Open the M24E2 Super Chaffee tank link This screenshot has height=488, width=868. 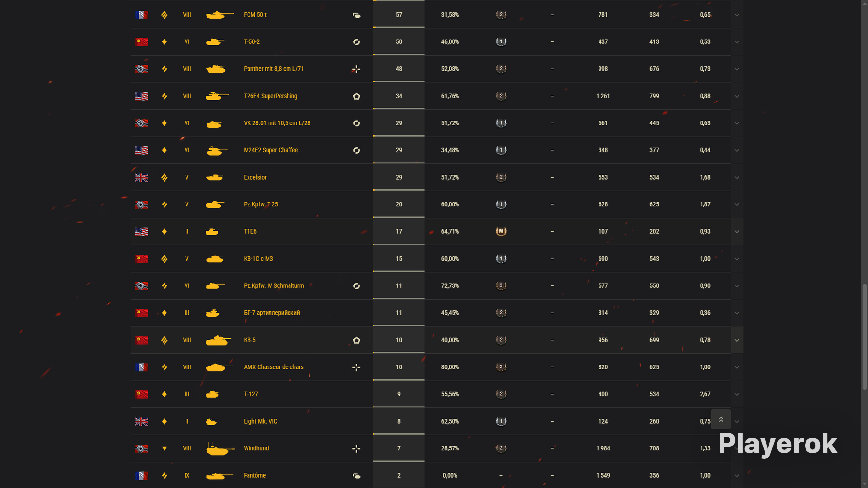pos(270,150)
